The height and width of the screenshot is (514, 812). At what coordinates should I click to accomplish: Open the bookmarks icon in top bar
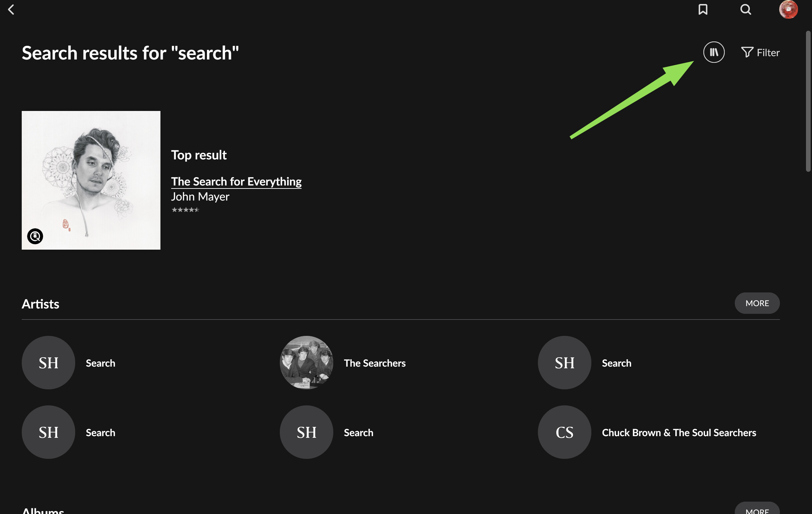703,9
